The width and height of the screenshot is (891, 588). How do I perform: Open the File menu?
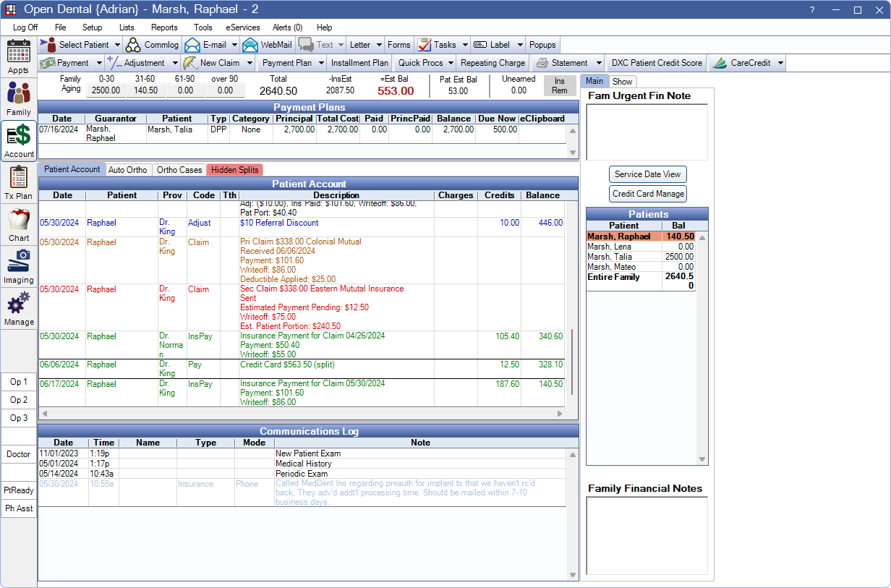60,27
